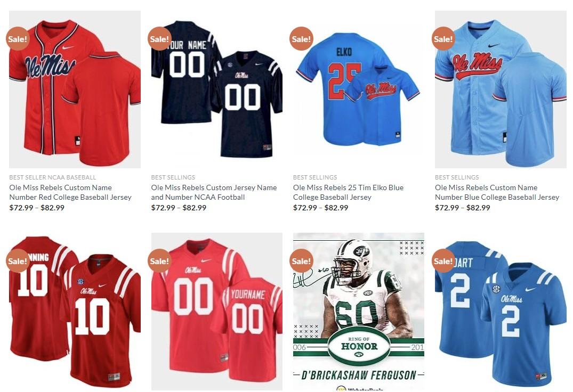The image size is (573, 392).
Task: Open Best Seller NCAA Baseball category link
Action: [53, 177]
